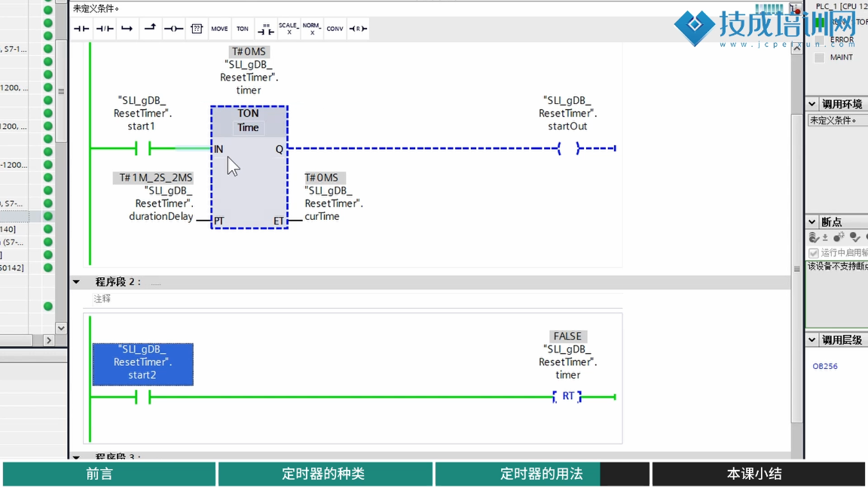
Task: Click the breakpoint icon with checkmark
Action: [855, 237]
